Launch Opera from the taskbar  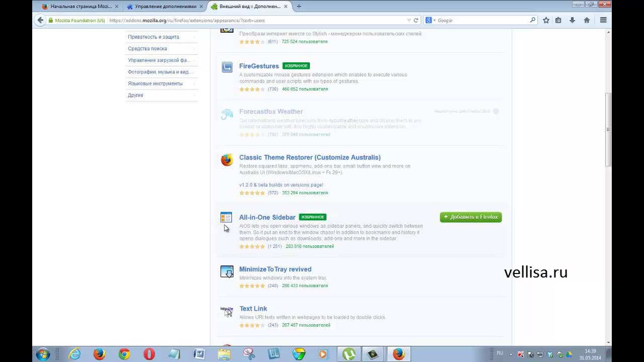pos(149,354)
